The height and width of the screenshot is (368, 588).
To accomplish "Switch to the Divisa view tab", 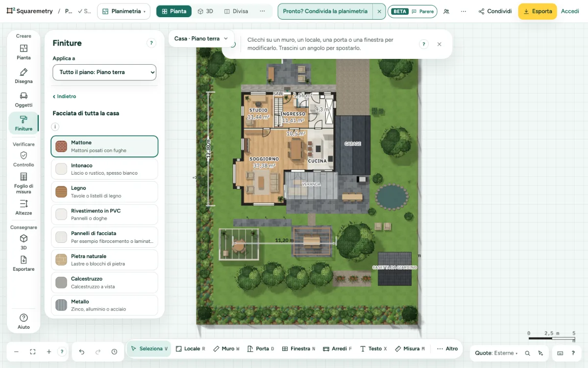I will point(236,11).
